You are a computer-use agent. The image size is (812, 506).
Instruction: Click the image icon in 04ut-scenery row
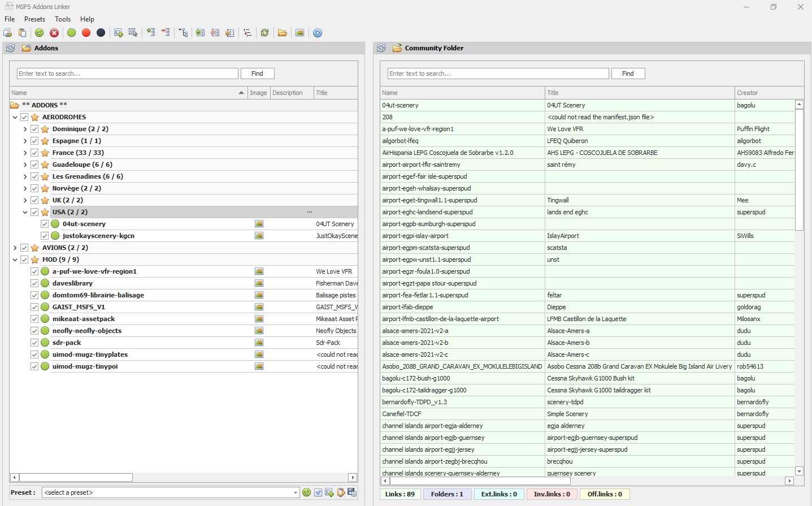tap(259, 224)
